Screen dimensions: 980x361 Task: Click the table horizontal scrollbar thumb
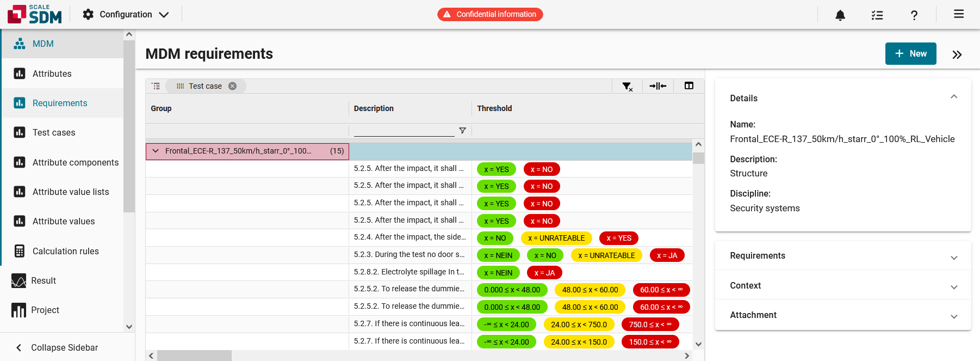pos(194,356)
